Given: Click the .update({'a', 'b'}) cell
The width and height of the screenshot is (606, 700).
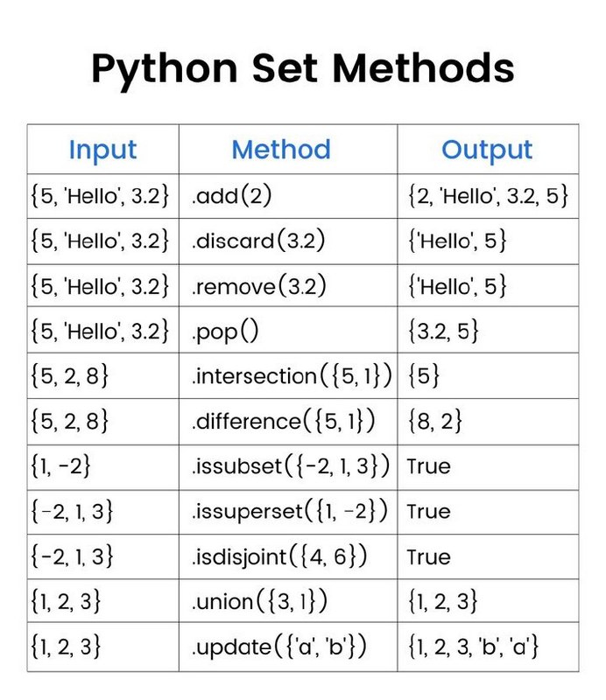Looking at the screenshot, I should click(x=288, y=647).
